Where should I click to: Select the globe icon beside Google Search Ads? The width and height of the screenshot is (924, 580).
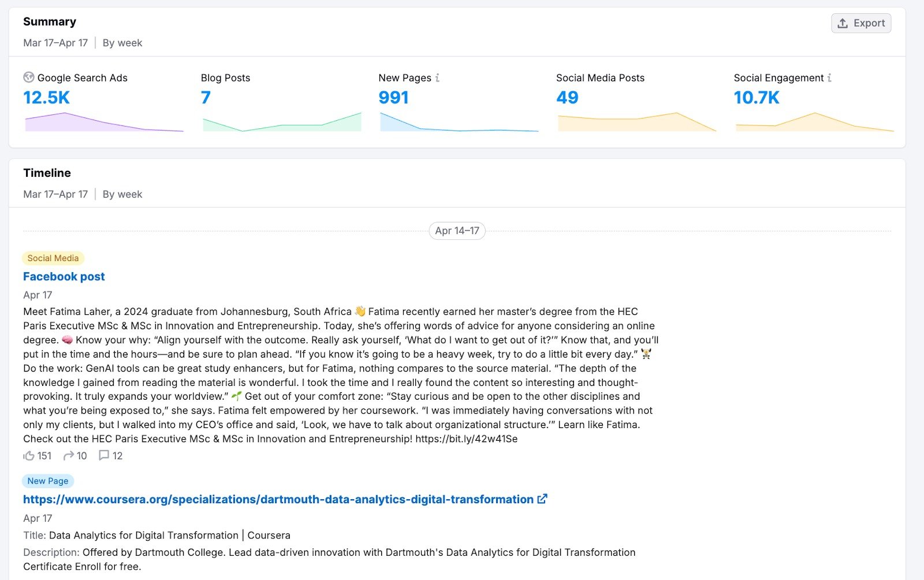28,77
